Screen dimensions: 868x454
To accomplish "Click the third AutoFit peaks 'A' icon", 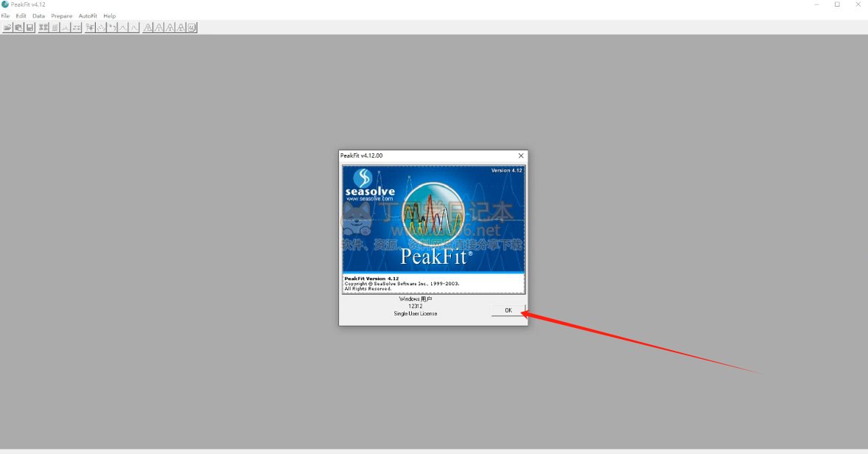I will (x=170, y=28).
